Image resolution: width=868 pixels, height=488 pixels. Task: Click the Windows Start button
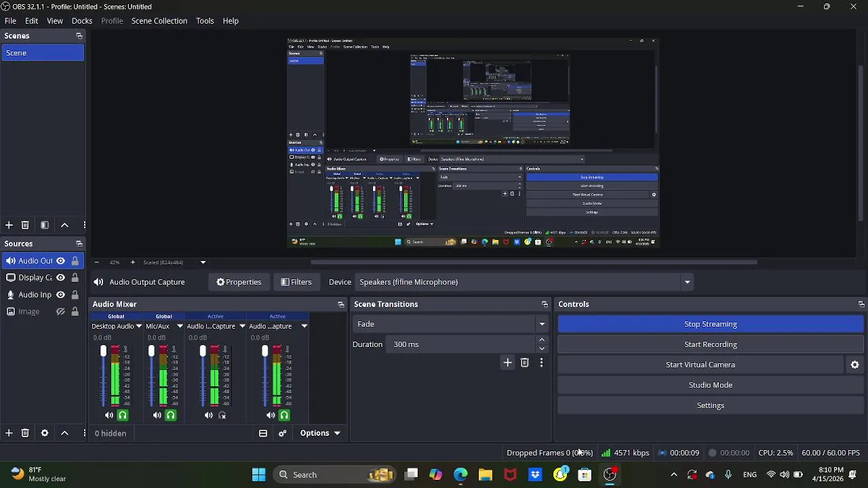(x=258, y=474)
